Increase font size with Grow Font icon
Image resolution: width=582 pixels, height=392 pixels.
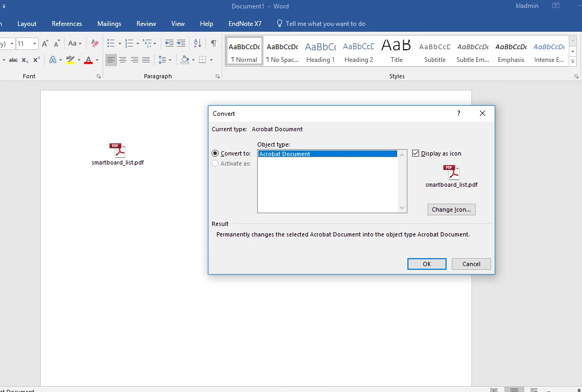tap(45, 43)
